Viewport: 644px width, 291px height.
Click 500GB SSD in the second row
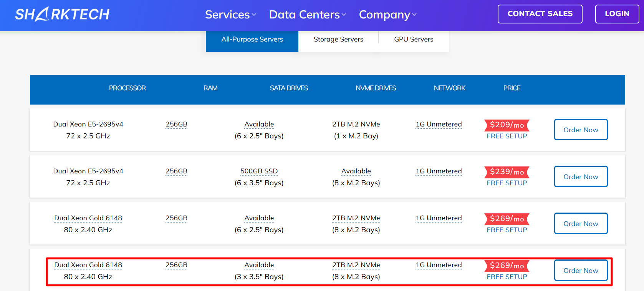click(259, 171)
